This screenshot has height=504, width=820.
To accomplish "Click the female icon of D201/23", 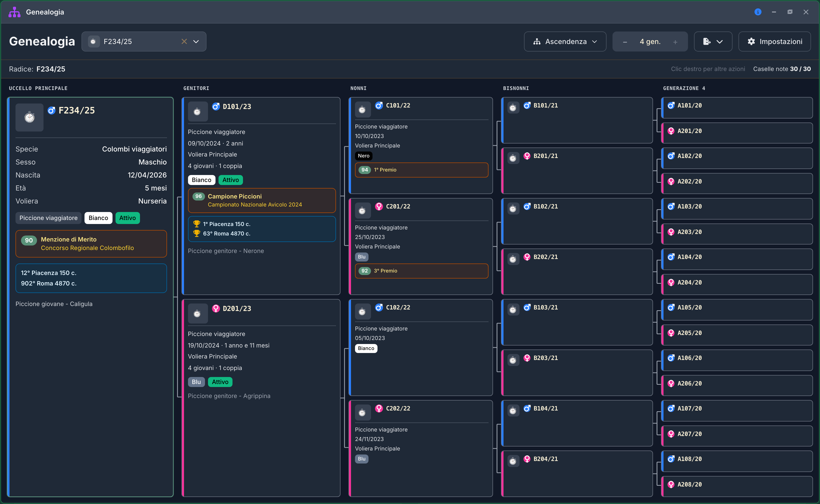I will (x=216, y=308).
